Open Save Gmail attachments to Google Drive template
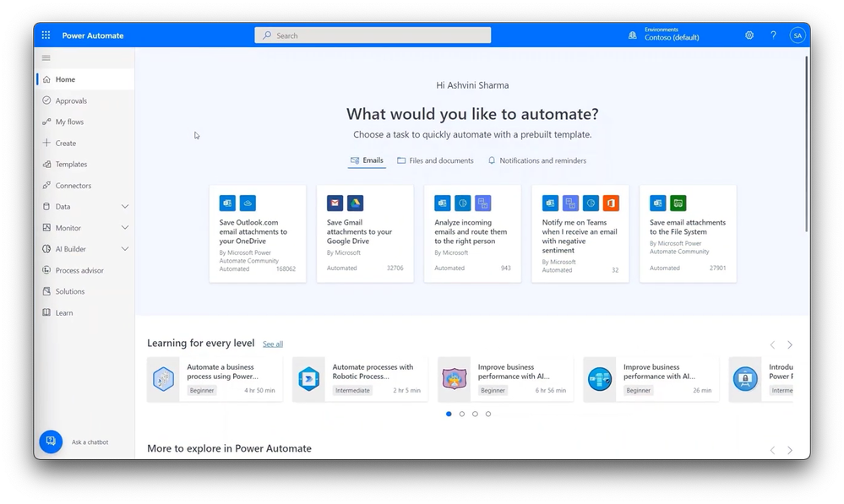Viewport: 844px width, 504px height. coord(365,234)
